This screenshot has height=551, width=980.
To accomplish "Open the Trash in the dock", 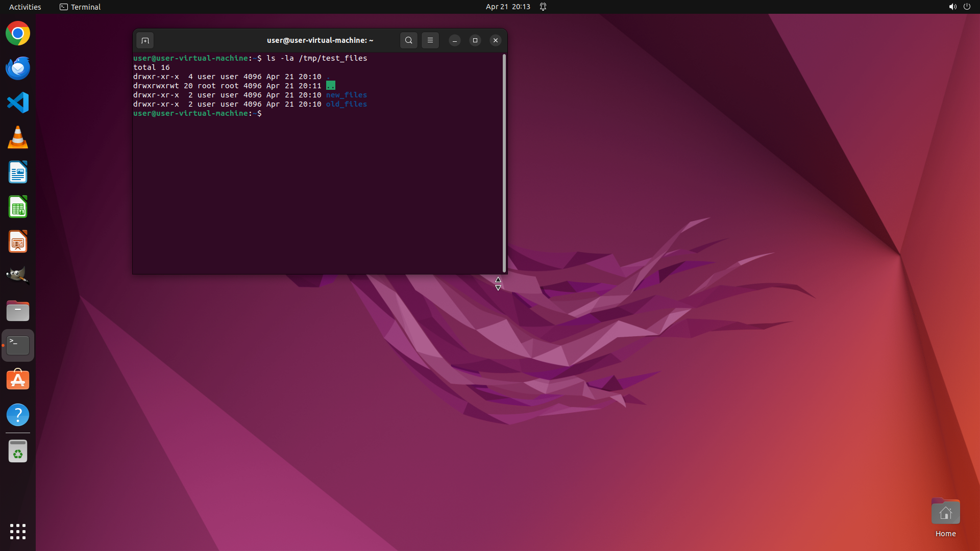I will [18, 452].
